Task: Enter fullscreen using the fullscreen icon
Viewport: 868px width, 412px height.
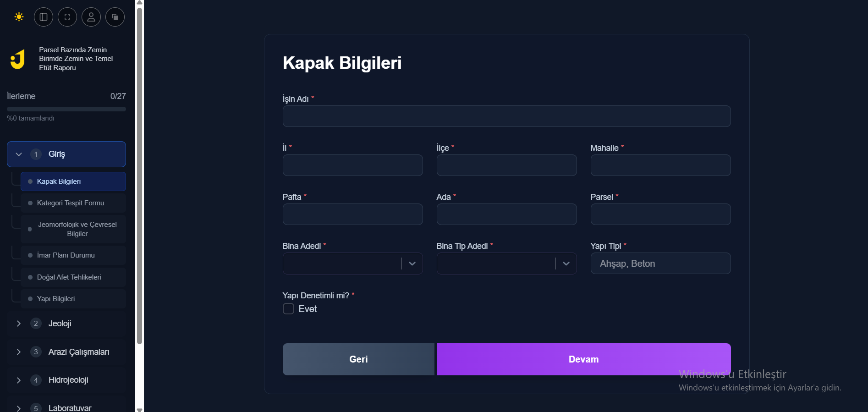Action: (x=67, y=17)
